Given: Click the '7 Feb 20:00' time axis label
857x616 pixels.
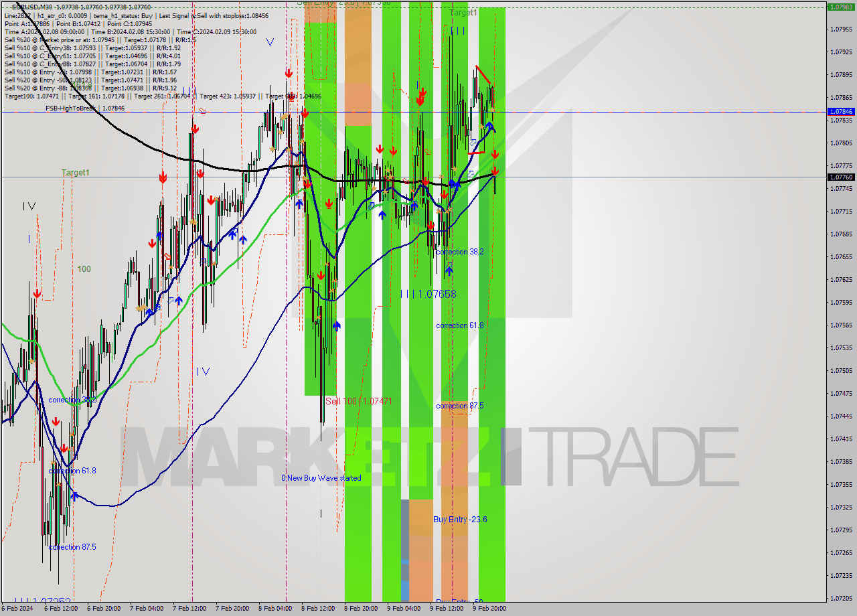Looking at the screenshot, I should pyautogui.click(x=232, y=609).
